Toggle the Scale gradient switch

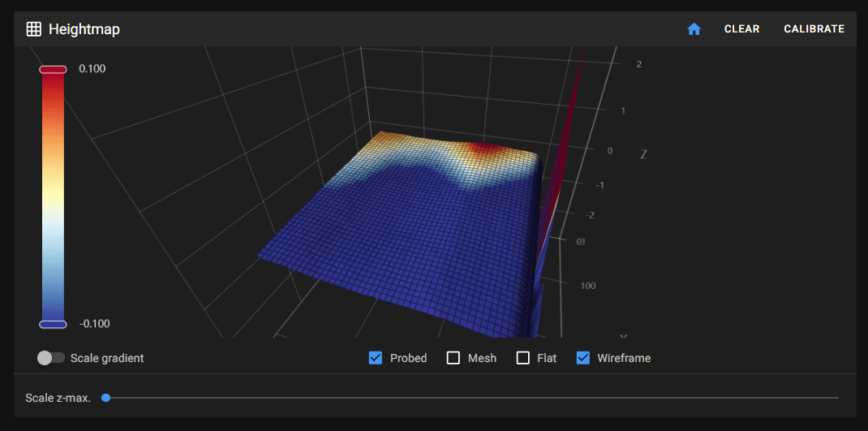(50, 358)
